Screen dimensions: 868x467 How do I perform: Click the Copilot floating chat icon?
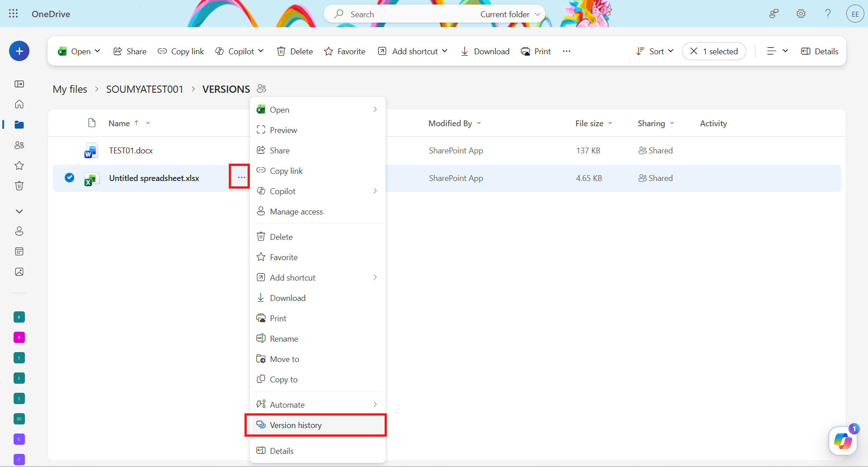tap(843, 441)
